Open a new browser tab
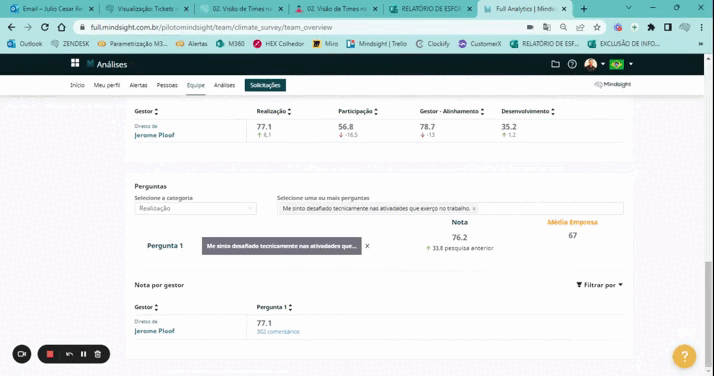 tap(584, 9)
